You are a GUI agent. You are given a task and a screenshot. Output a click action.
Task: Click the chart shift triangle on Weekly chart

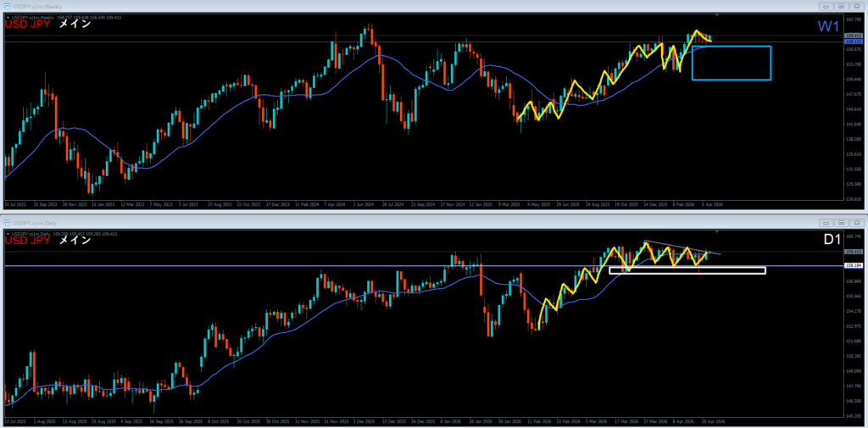pyautogui.click(x=718, y=15)
